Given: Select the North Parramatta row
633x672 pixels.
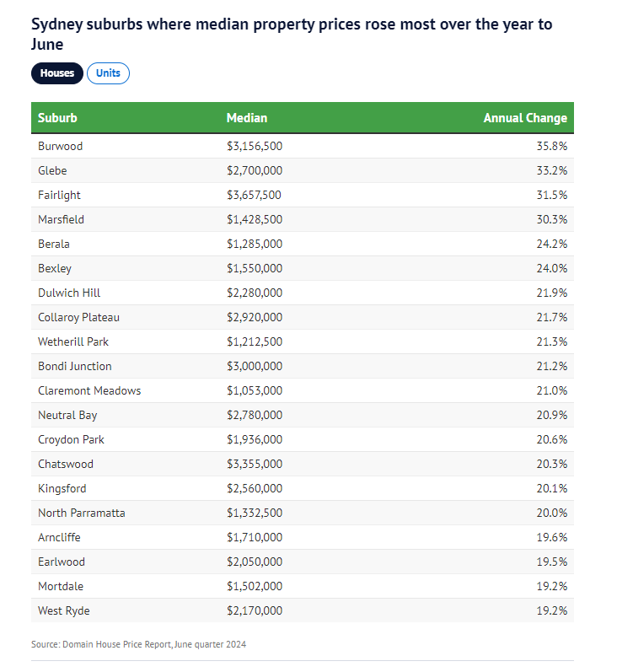Looking at the screenshot, I should [302, 513].
